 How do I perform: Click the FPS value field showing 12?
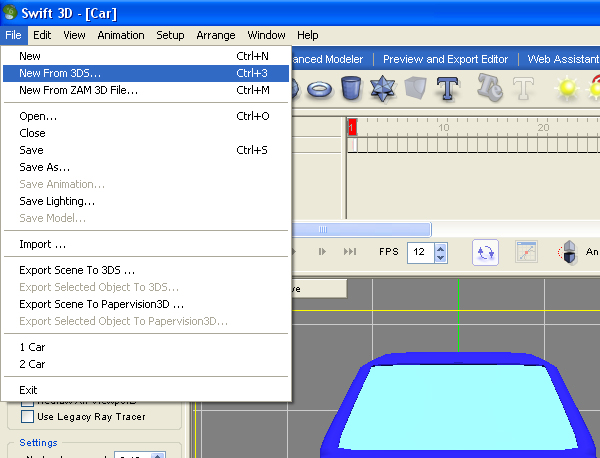[x=421, y=252]
